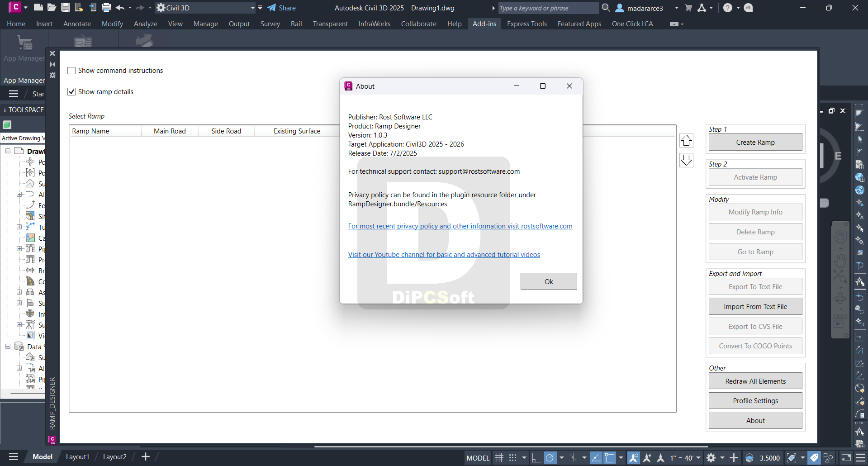Screen dimensions: 868x466
Task: Click the Save floppy disk icon
Action: (x=66, y=8)
